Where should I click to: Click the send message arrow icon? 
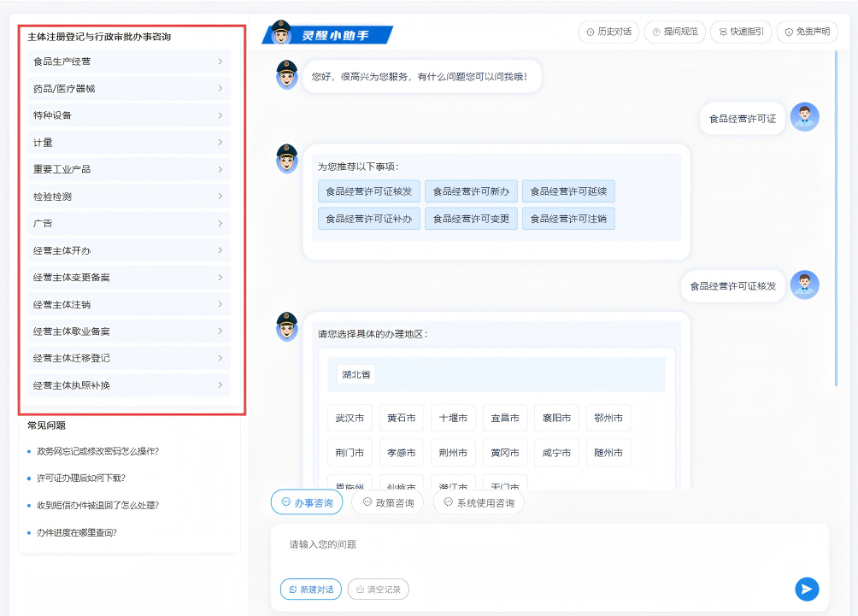(x=806, y=589)
